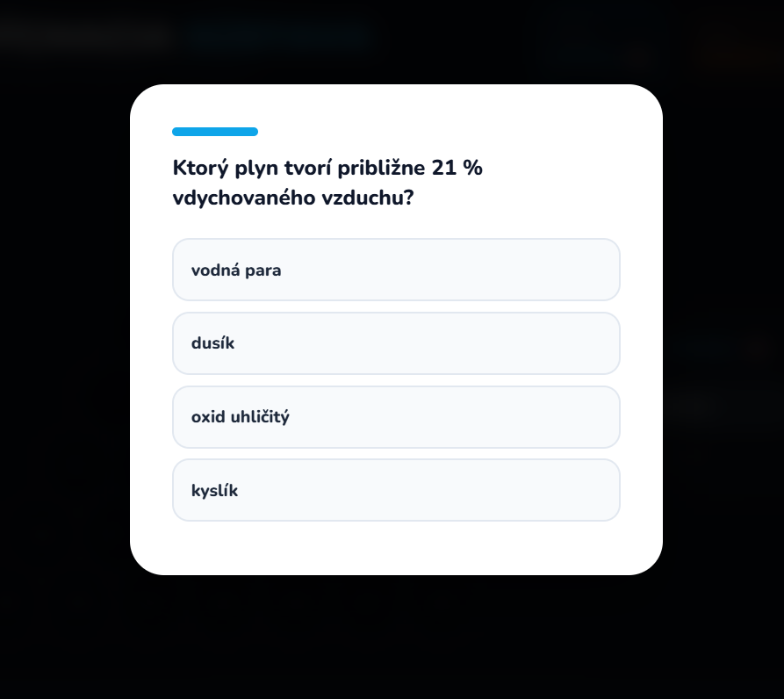The height and width of the screenshot is (699, 784).
Task: Click the blue progress bar above the question
Action: (x=215, y=132)
